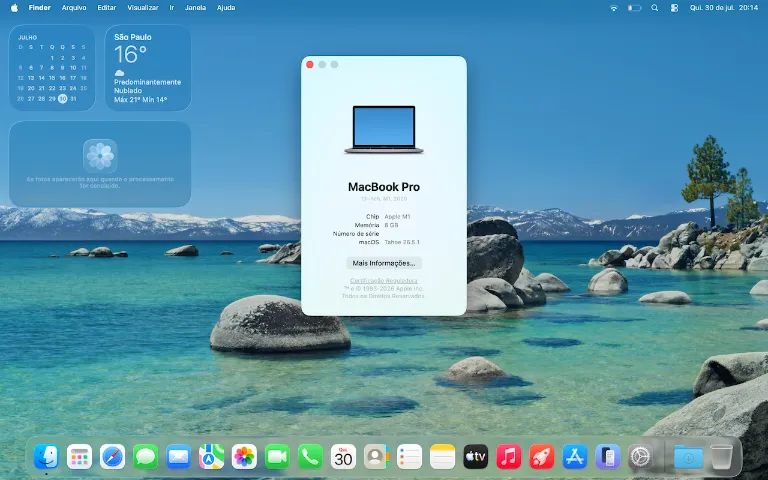Open the Apple menu
The image size is (768, 480).
click(14, 8)
